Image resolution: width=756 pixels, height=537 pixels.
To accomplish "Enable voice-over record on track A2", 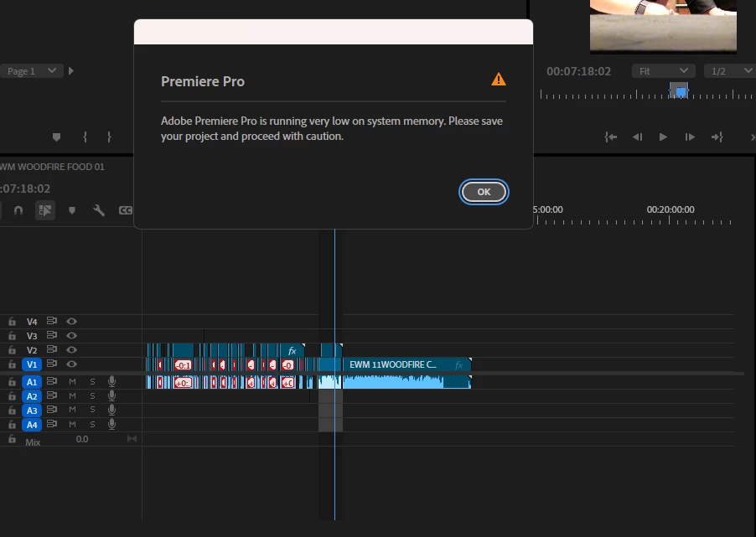I will (x=111, y=395).
